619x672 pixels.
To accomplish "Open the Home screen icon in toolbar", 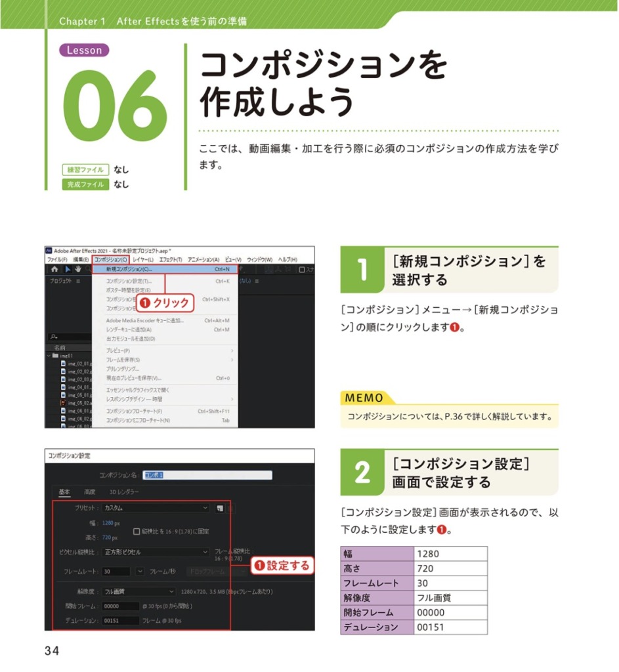I will point(54,269).
